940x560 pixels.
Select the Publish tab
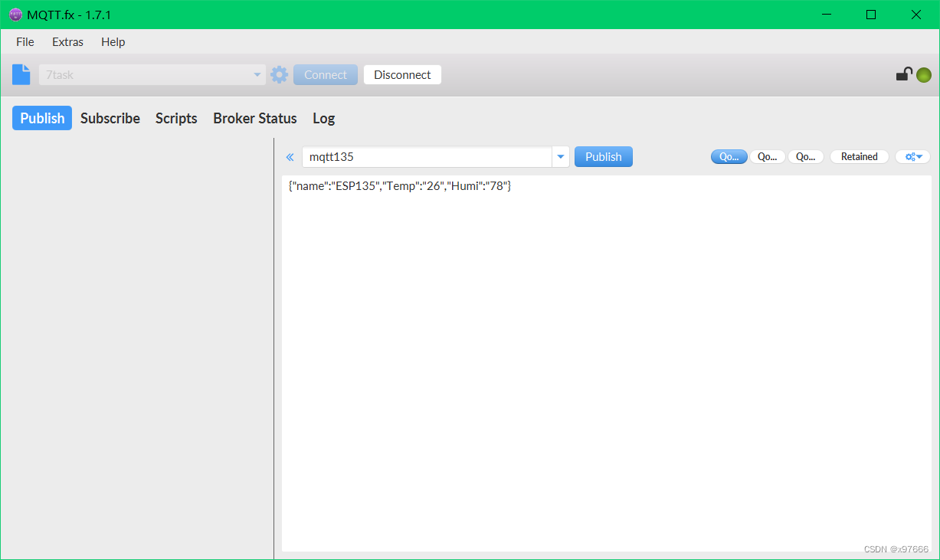click(42, 118)
